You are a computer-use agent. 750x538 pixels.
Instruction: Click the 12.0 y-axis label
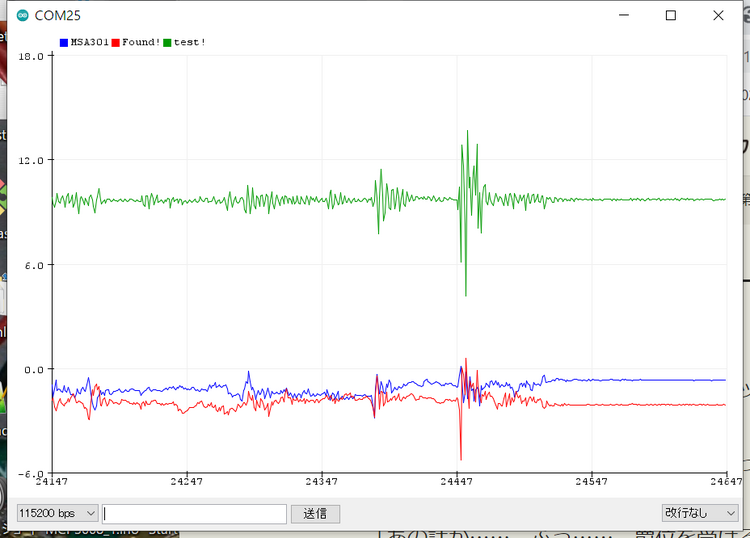point(30,160)
